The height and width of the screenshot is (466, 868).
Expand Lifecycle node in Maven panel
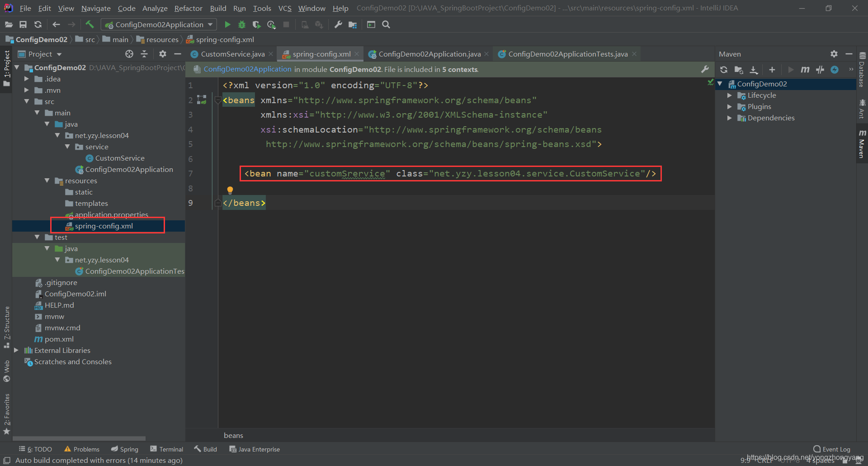coord(729,95)
